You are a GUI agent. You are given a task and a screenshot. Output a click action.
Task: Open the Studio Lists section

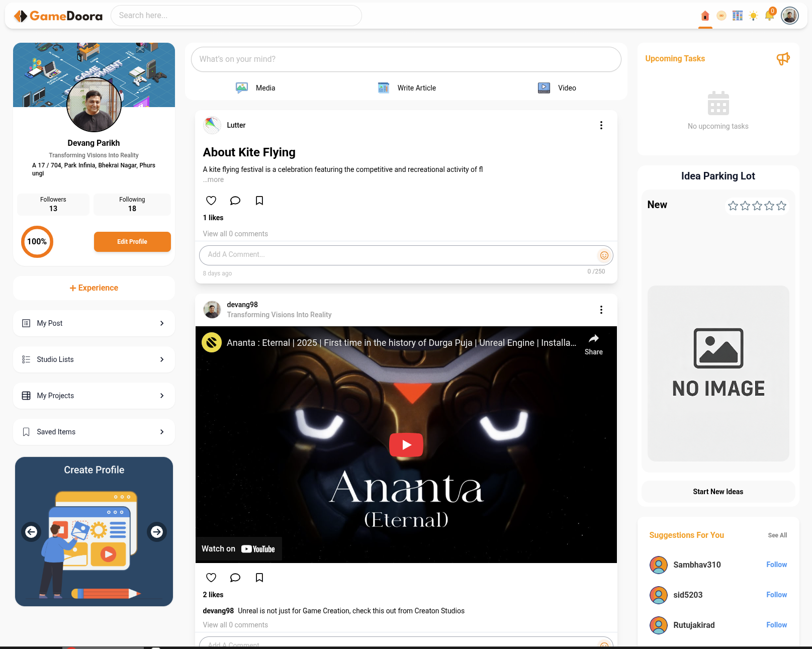click(94, 359)
